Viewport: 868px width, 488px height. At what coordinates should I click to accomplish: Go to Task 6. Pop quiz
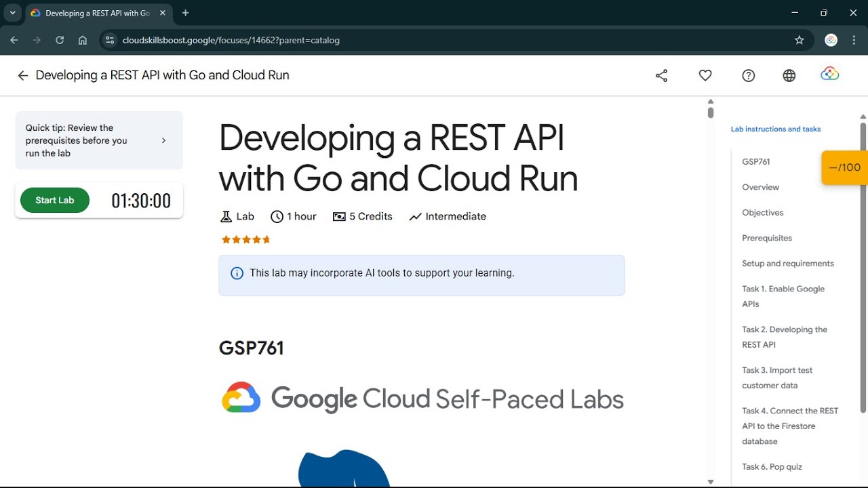[772, 467]
